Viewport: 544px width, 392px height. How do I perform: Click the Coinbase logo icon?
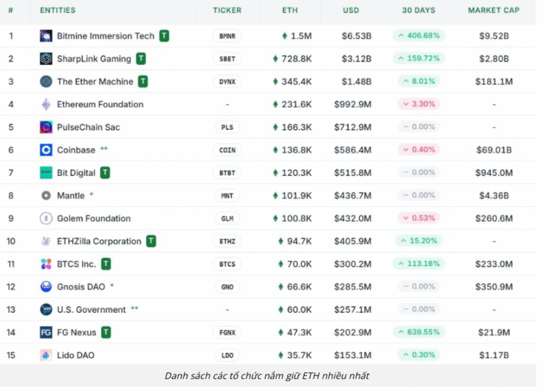tap(47, 150)
